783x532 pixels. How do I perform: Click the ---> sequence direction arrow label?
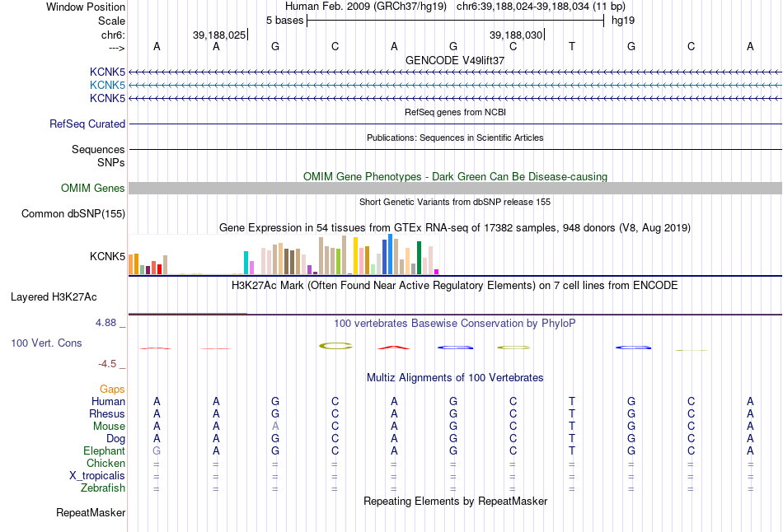coord(117,48)
